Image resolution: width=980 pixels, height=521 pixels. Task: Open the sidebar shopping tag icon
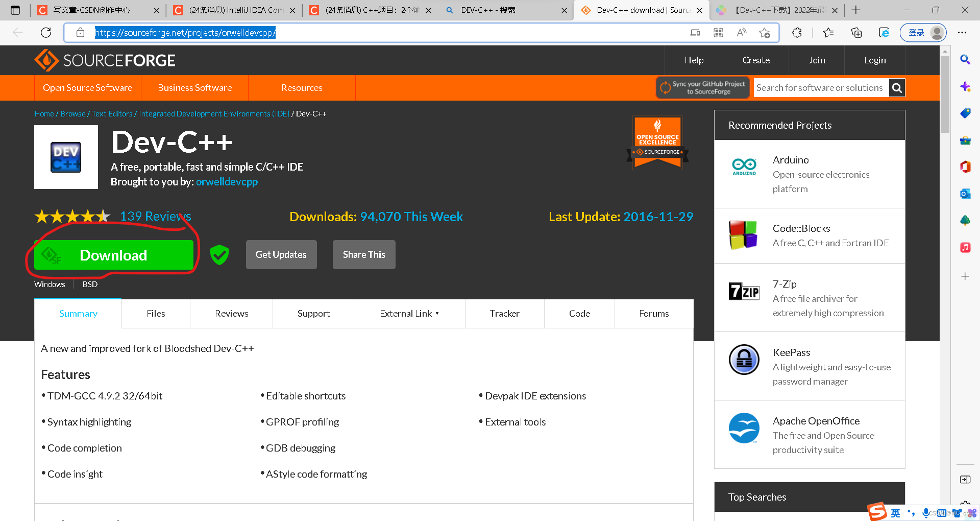(x=965, y=113)
